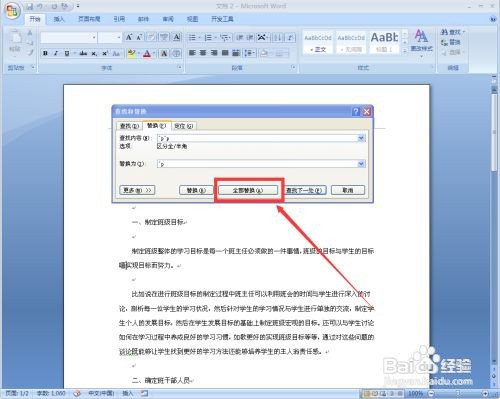Click the Grow Font icon
Screen dimensions: 500x399
pos(129,37)
